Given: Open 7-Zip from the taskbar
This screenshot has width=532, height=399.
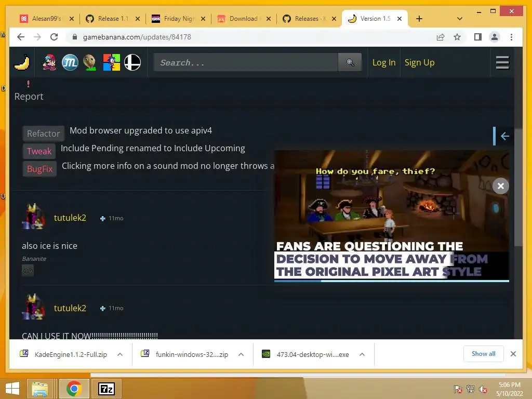Looking at the screenshot, I should (106, 389).
